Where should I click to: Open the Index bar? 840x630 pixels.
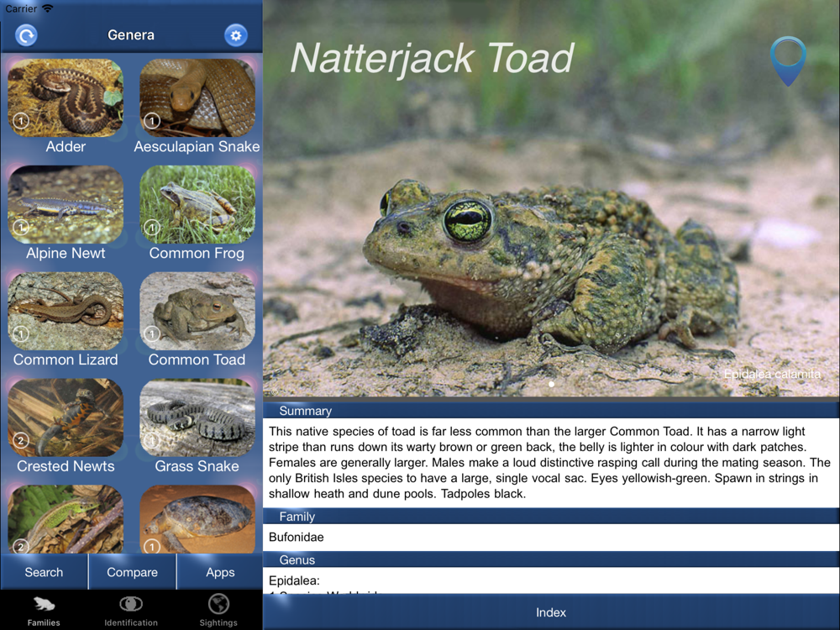click(x=551, y=612)
